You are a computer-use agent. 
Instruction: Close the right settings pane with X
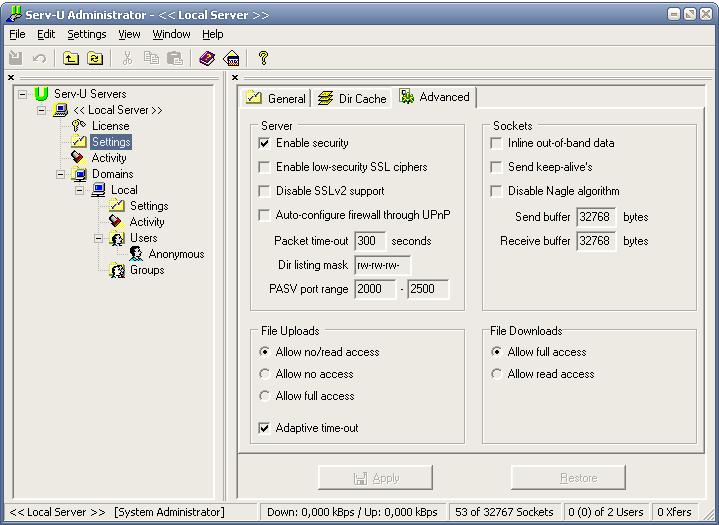(x=235, y=77)
